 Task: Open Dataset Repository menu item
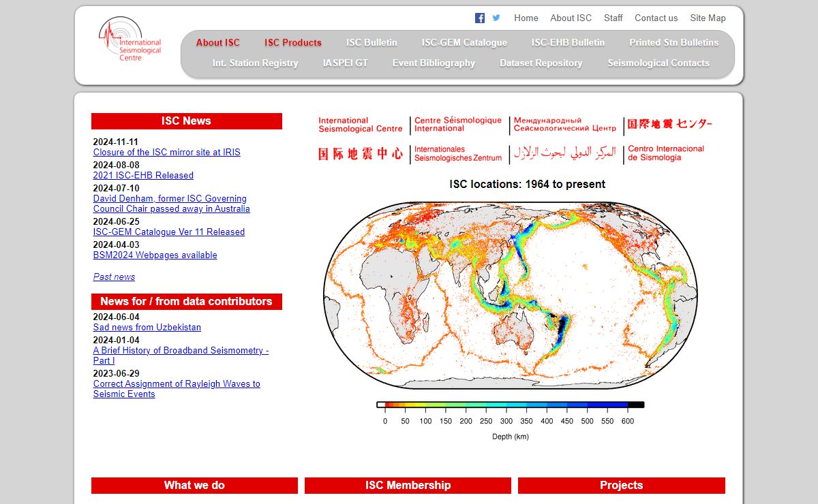(x=541, y=63)
